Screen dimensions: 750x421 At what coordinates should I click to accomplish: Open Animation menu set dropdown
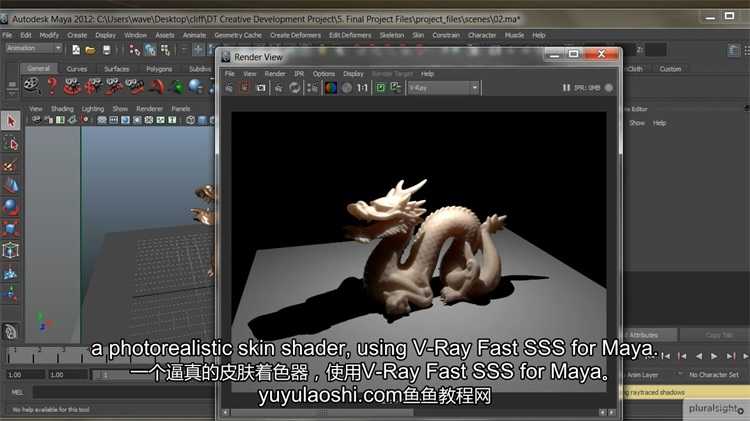33,48
